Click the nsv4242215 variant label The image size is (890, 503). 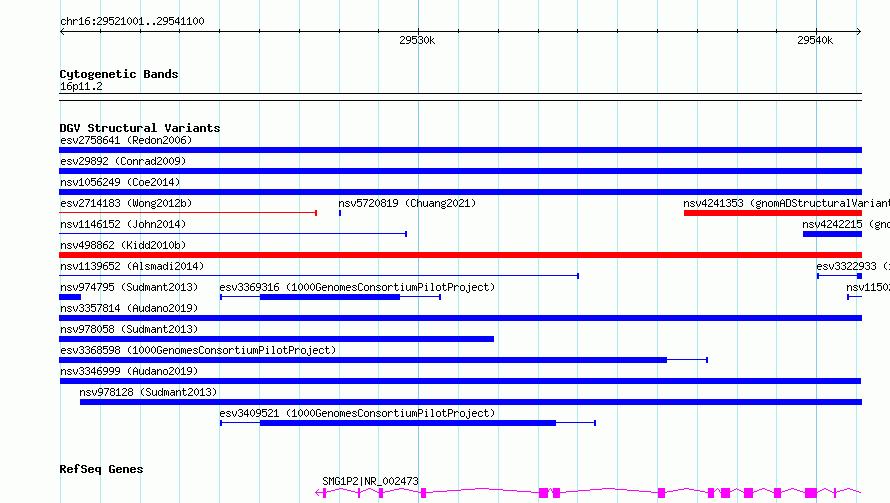click(846, 224)
